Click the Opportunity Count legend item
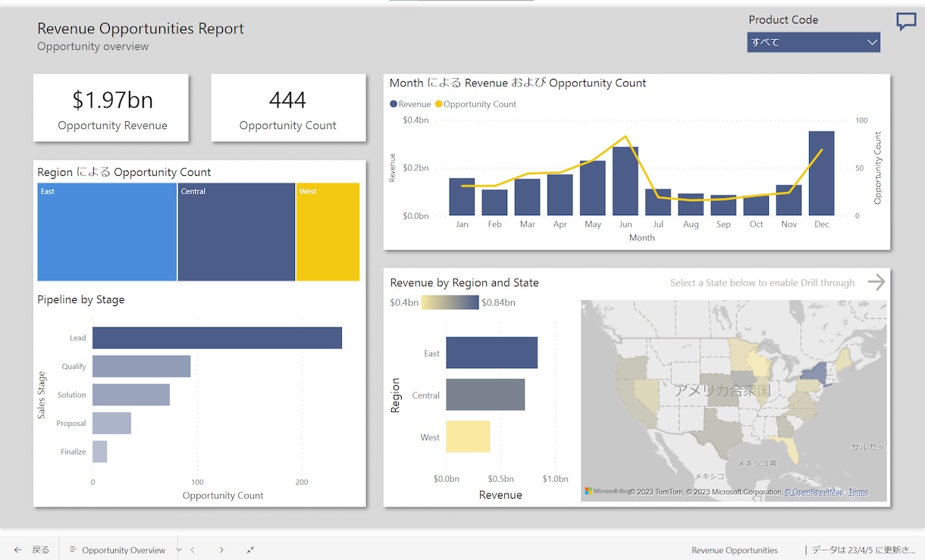Image resolution: width=925 pixels, height=560 pixels. tap(475, 104)
